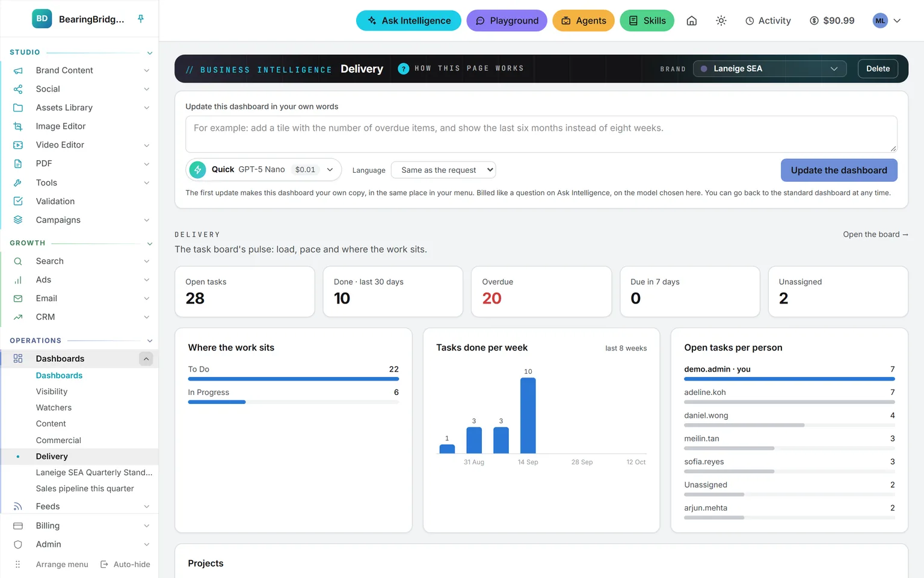This screenshot has width=924, height=578.
Task: Click the question mark help icon
Action: click(x=404, y=69)
